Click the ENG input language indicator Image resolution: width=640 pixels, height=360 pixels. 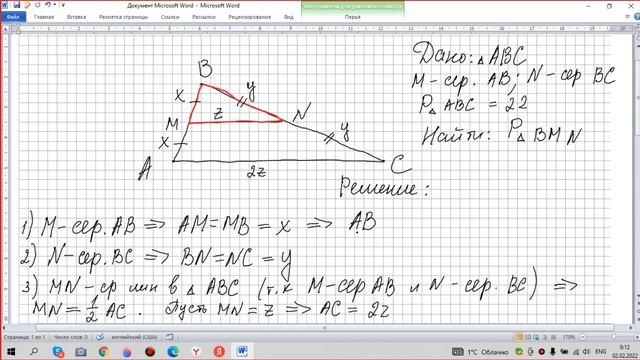(600, 352)
